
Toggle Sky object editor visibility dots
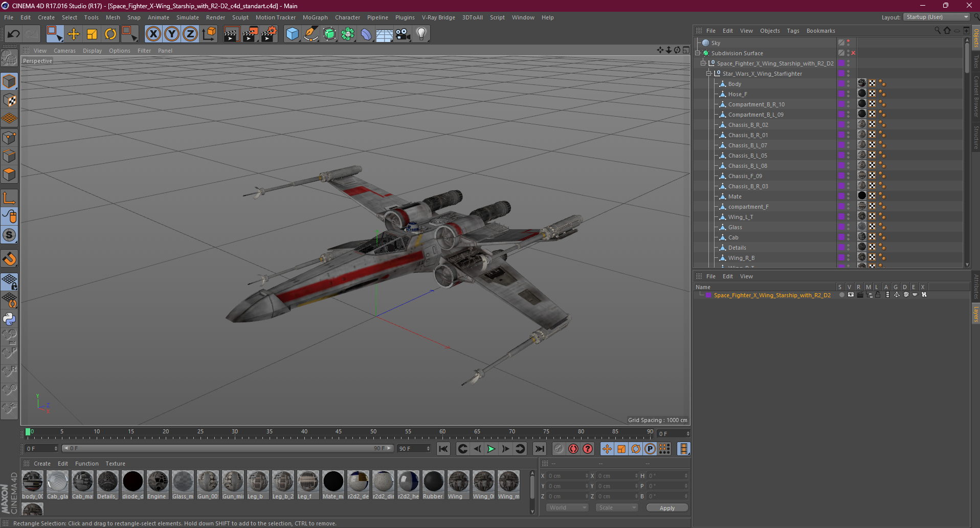click(848, 43)
